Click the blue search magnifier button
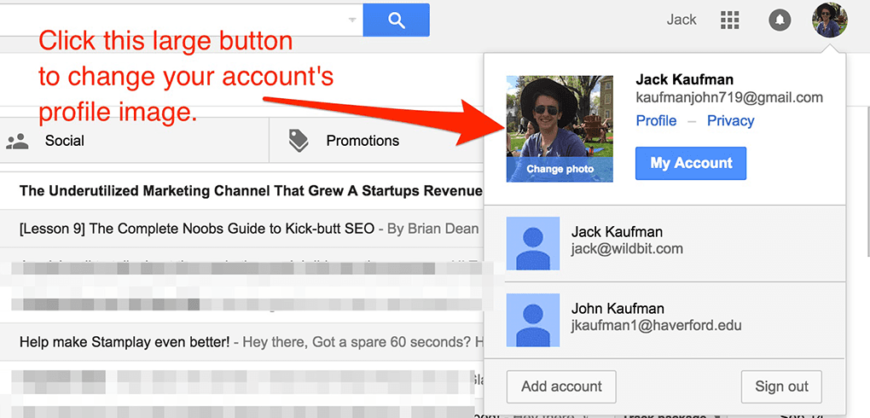Viewport: 870px width, 418px height. tap(396, 20)
